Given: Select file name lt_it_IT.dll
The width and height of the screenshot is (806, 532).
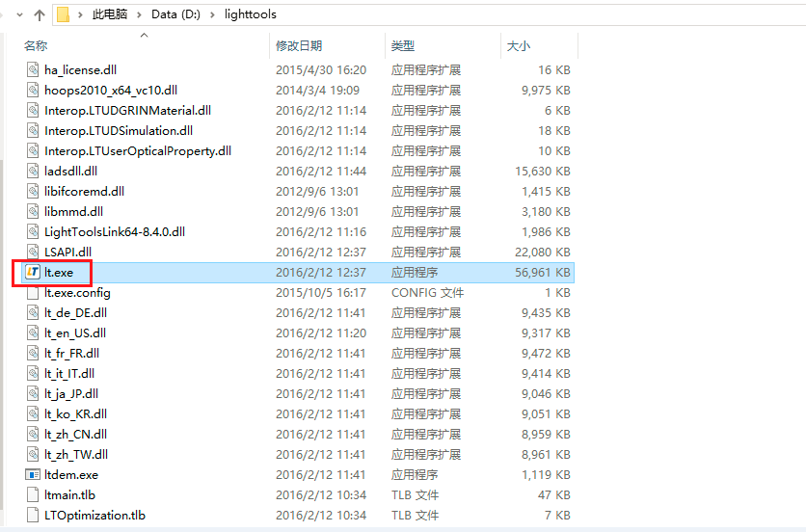Looking at the screenshot, I should pos(69,374).
